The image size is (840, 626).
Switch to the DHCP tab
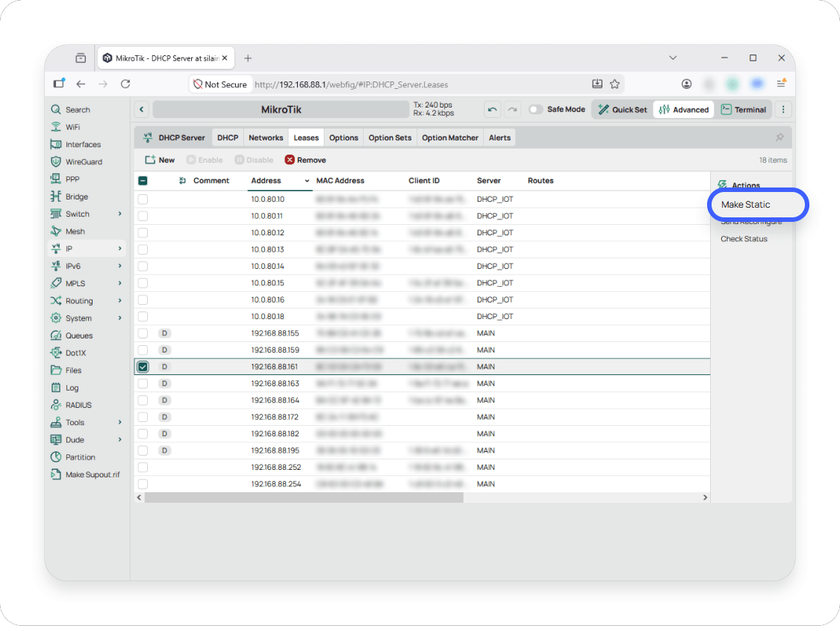coord(228,137)
